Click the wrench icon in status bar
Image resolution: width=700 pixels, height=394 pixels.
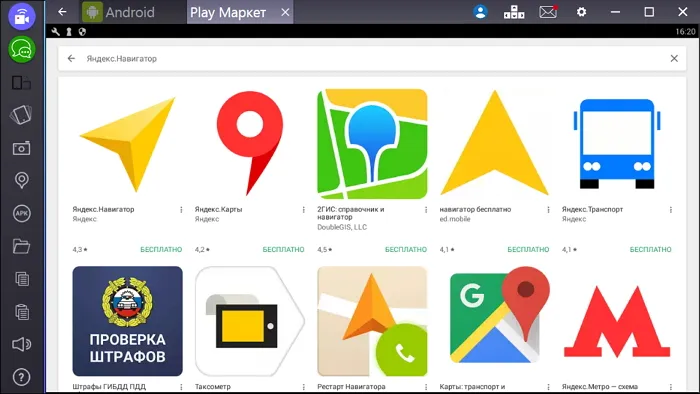pos(56,32)
